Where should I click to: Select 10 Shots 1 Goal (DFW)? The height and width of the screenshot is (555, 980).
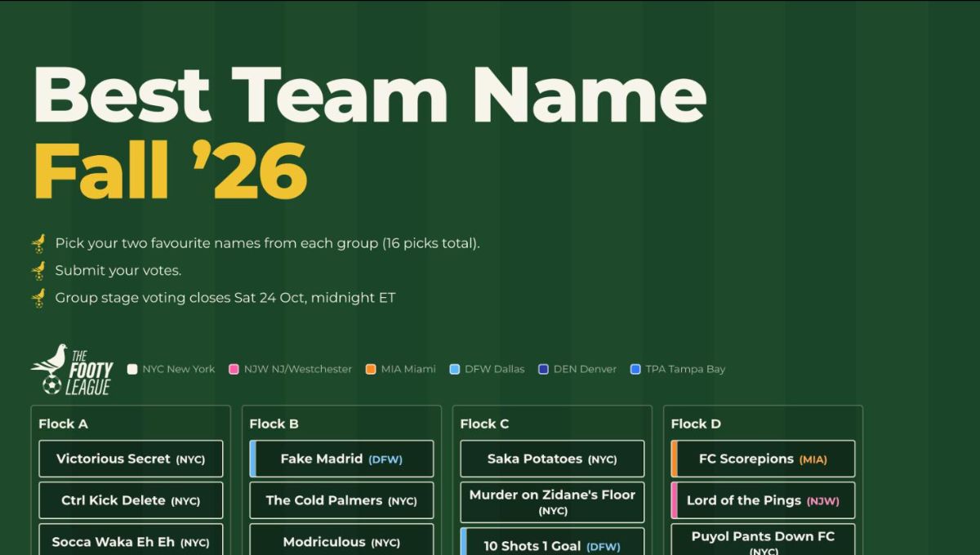click(552, 542)
